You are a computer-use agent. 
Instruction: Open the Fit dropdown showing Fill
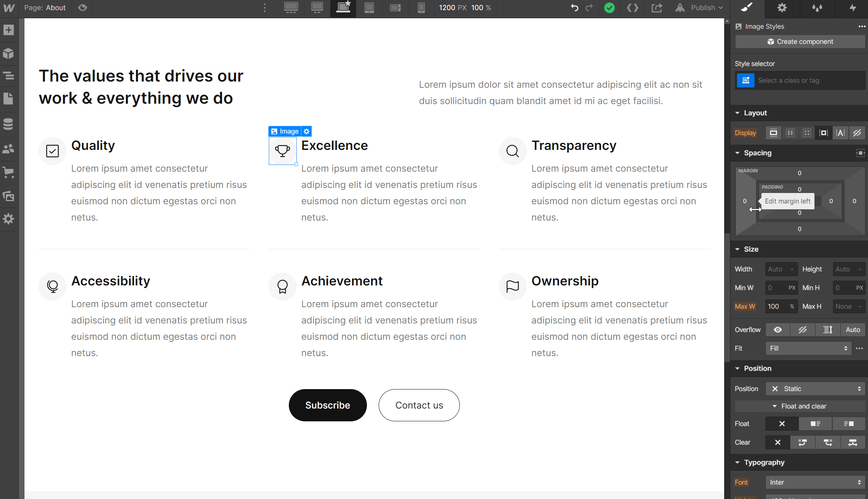click(808, 348)
